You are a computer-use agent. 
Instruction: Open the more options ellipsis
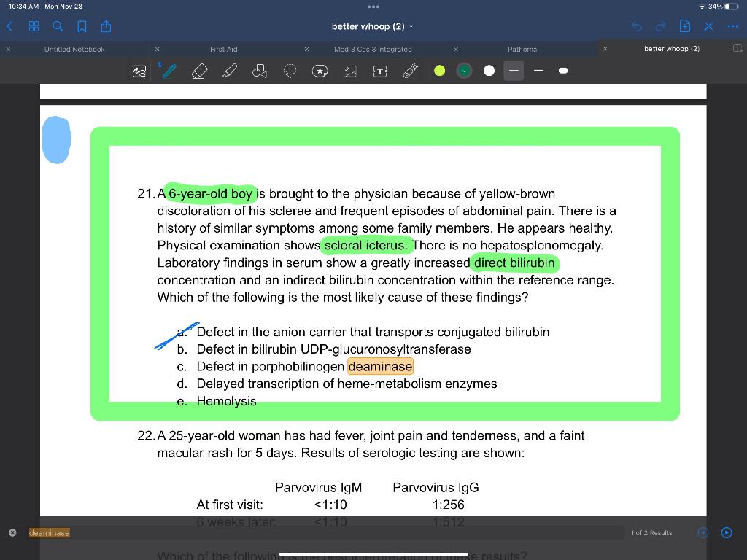click(x=732, y=26)
